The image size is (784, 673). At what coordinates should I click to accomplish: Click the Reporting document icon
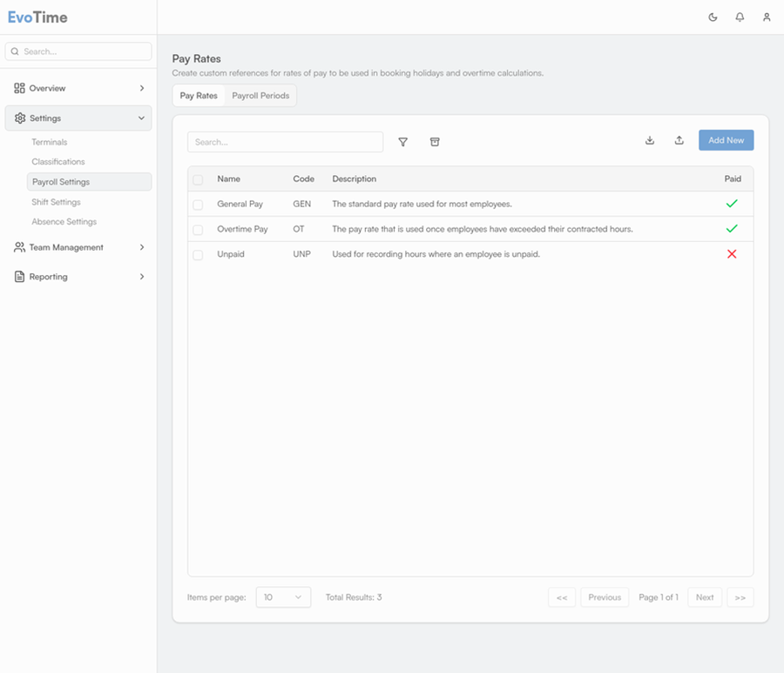20,277
